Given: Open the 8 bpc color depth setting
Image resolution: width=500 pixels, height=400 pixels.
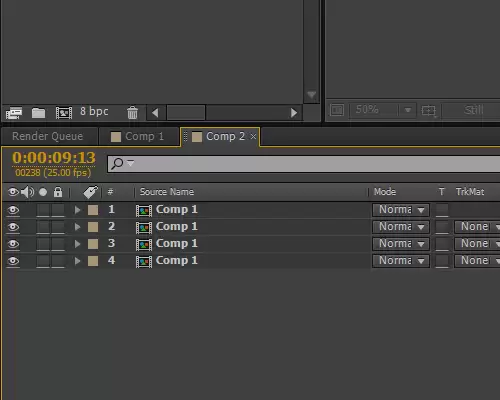Looking at the screenshot, I should click(94, 111).
